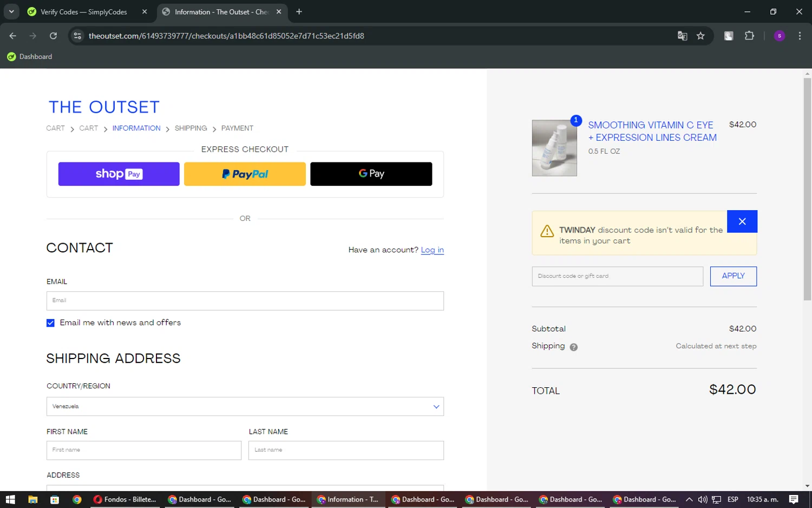Switch to the Verify Codes — SimplyCodes tab
The height and width of the screenshot is (508, 812).
[x=84, y=12]
